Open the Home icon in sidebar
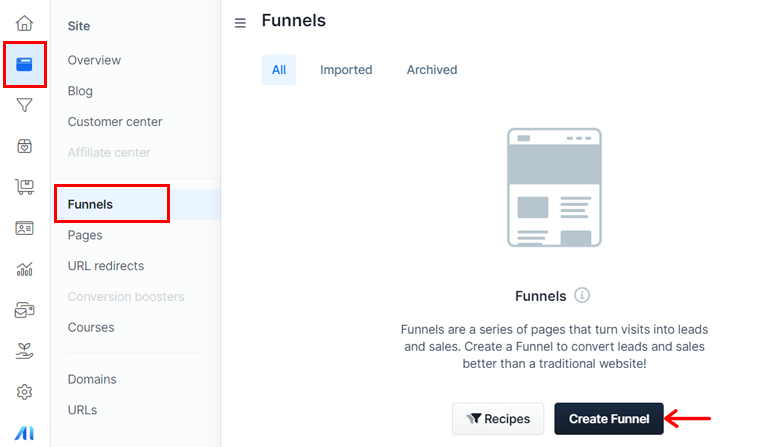The height and width of the screenshot is (447, 760). [24, 23]
